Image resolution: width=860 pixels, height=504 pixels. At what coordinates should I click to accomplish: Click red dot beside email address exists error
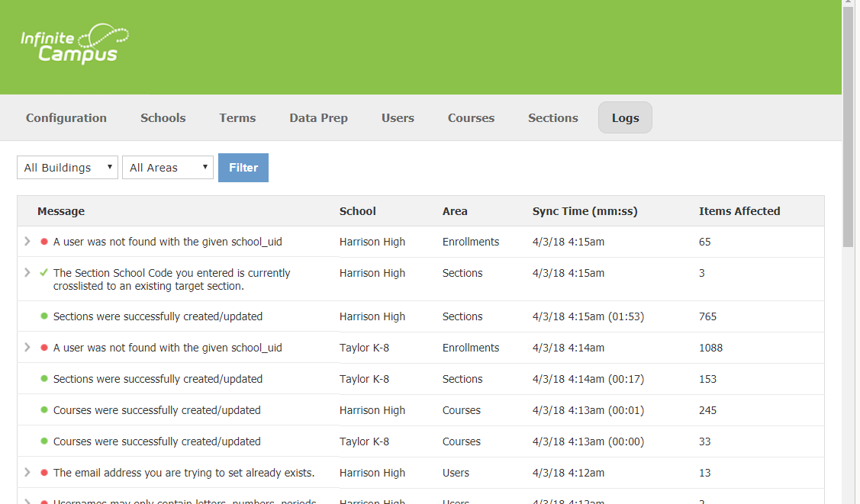44,473
